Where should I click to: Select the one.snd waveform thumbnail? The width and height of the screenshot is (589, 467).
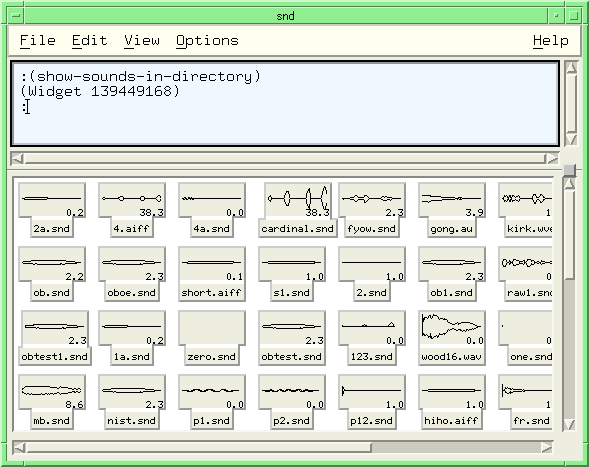pos(525,328)
